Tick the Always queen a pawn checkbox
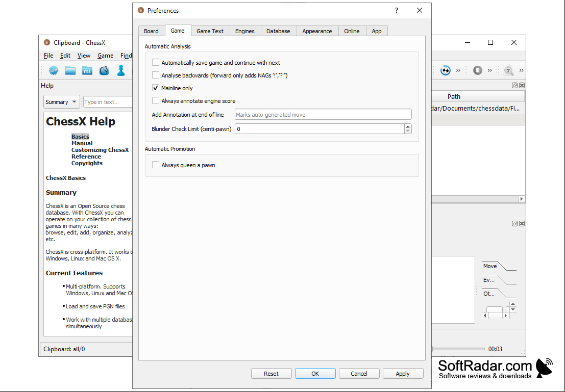 tap(156, 165)
